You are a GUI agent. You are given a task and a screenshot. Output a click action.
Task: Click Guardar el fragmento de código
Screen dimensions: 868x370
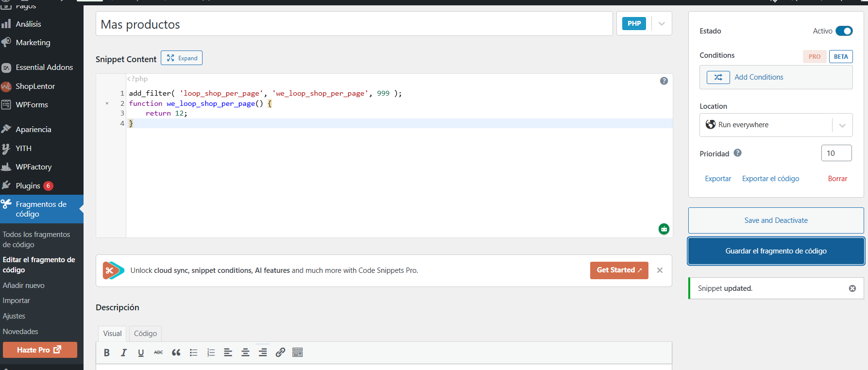coord(776,251)
